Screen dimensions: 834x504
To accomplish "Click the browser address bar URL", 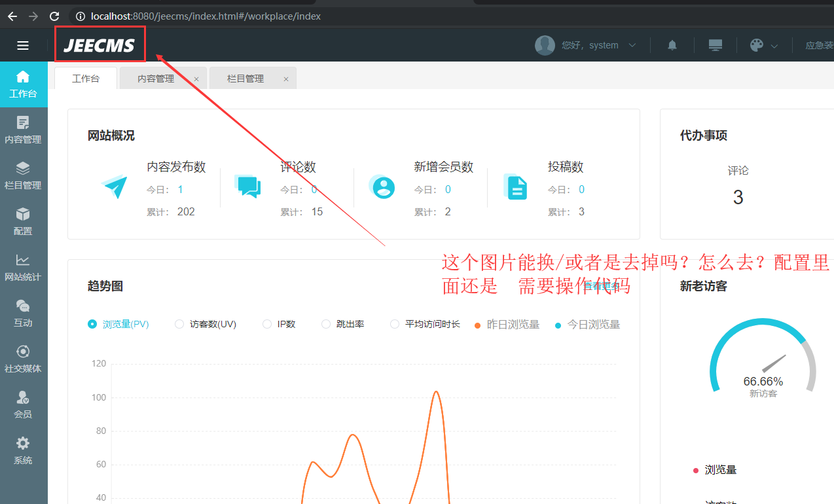I will 206,16.
